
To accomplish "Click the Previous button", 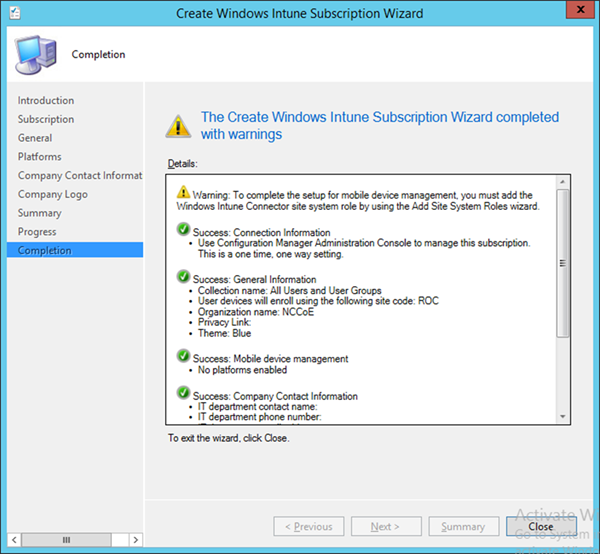I will point(309,526).
